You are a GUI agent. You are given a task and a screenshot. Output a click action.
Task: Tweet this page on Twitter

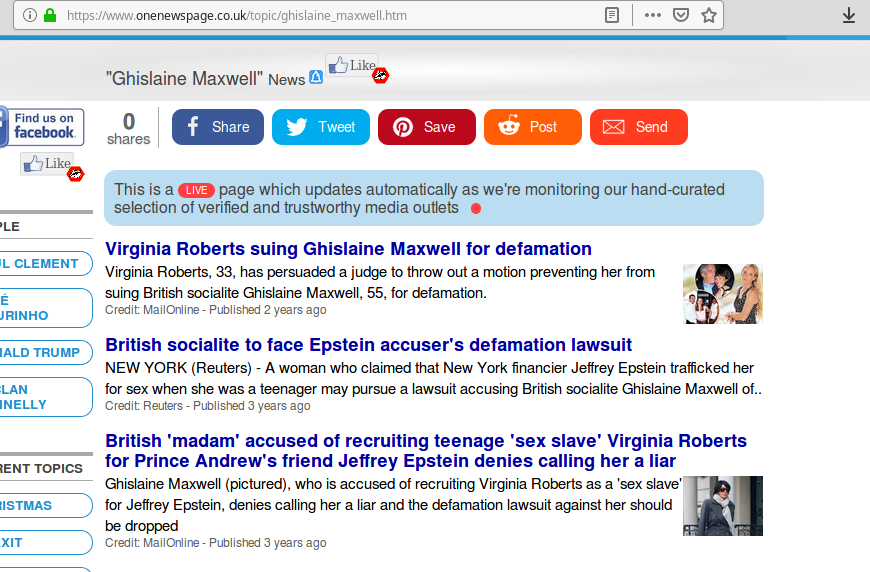(321, 127)
